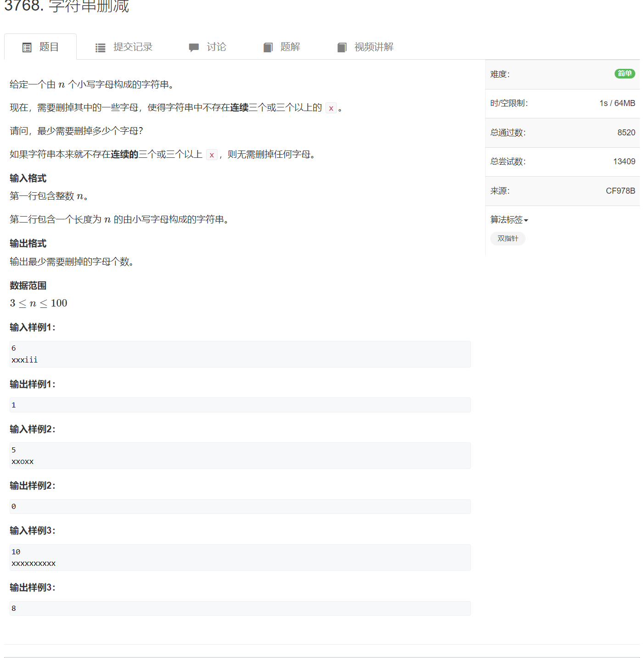Click the green difficulty indicator pill
The width and height of the screenshot is (644, 658).
click(x=625, y=73)
